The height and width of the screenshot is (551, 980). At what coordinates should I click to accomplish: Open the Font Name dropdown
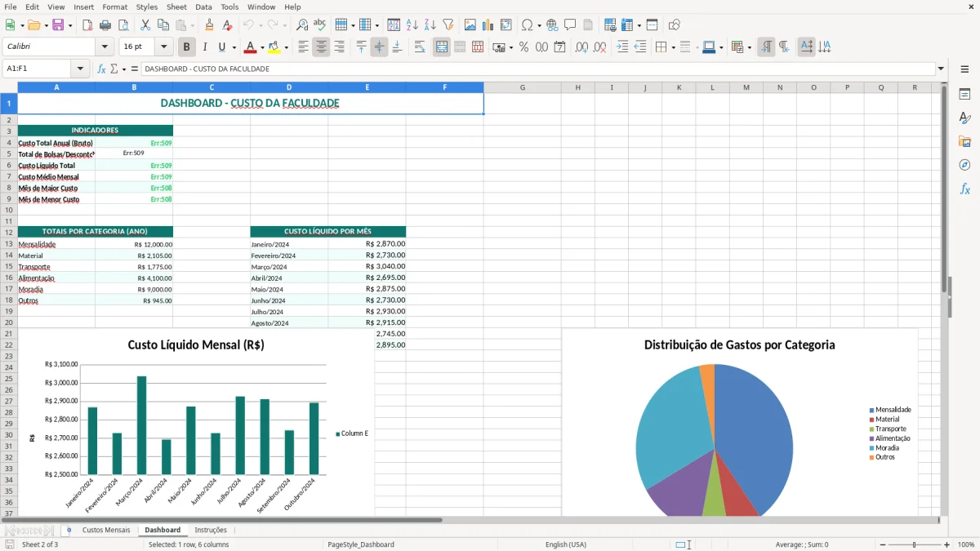point(105,47)
